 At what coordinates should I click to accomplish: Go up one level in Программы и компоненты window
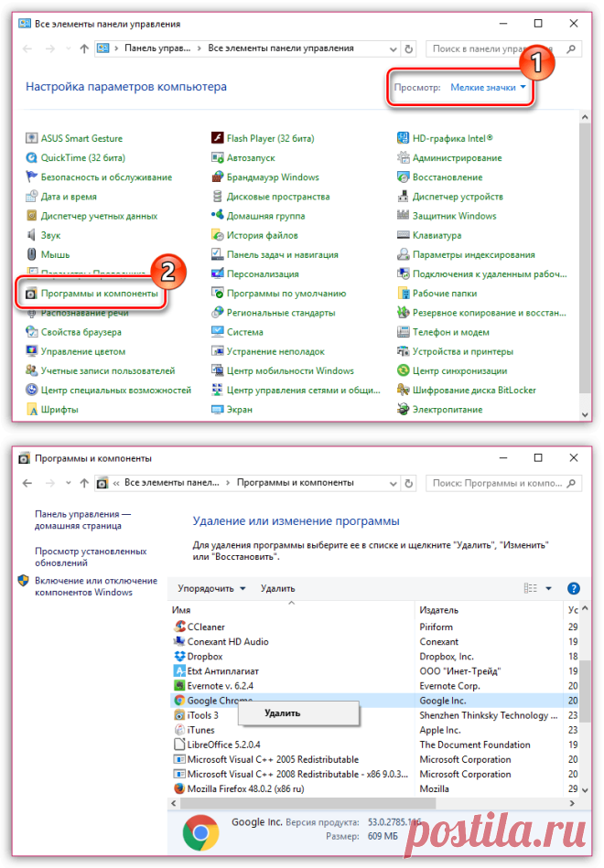click(x=84, y=483)
